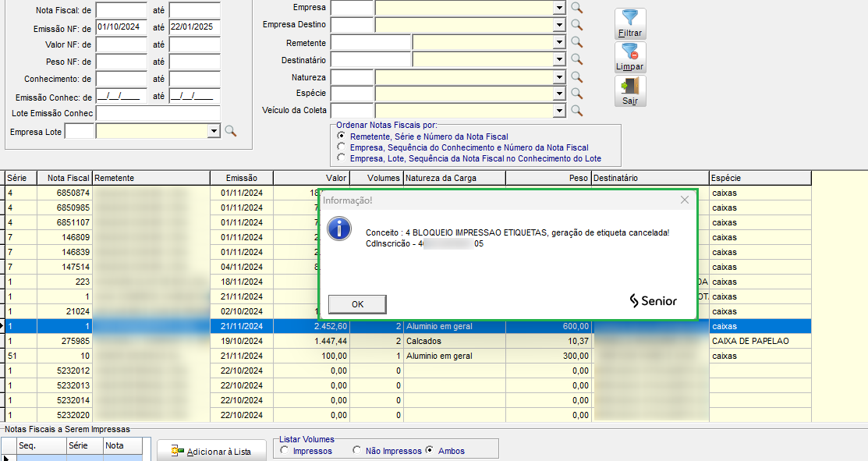Click the magnifier icon beside Natureza field
868x461 pixels.
(x=577, y=76)
